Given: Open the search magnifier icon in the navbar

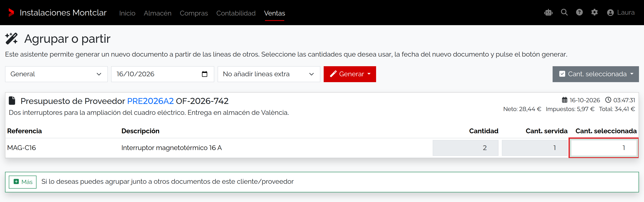Looking at the screenshot, I should tap(564, 12).
